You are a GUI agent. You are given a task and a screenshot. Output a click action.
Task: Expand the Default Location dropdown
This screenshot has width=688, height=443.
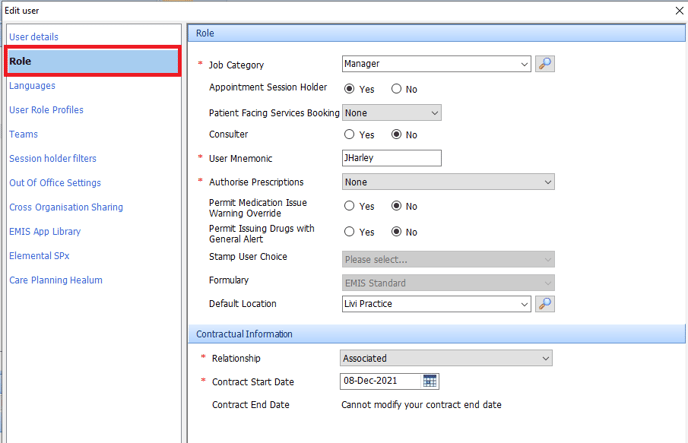pyautogui.click(x=525, y=304)
